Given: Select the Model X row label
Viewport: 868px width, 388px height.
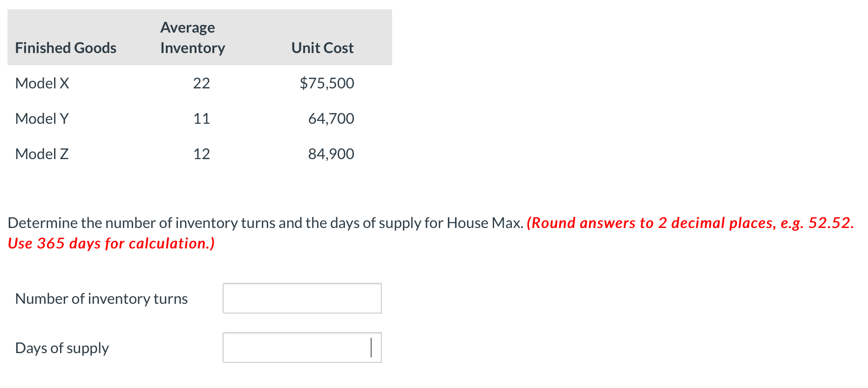Looking at the screenshot, I should pos(42,83).
